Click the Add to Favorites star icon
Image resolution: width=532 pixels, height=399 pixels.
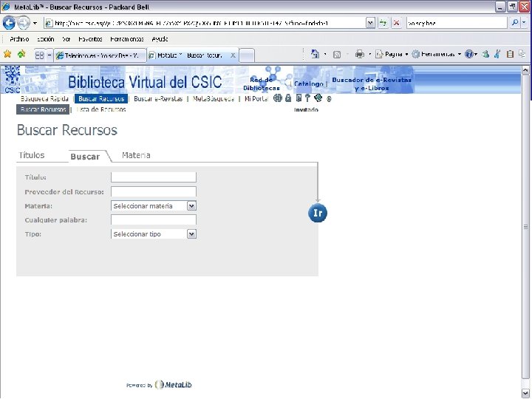pos(21,54)
